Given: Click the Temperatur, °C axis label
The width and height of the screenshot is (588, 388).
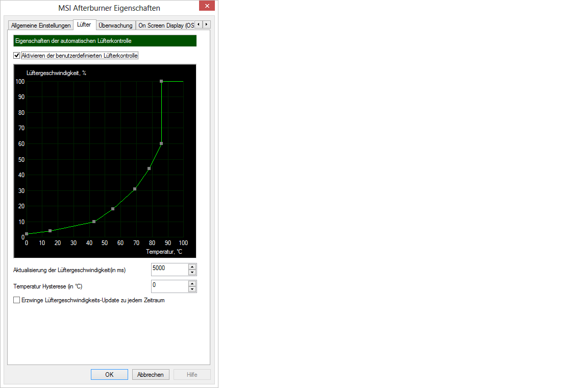Looking at the screenshot, I should coord(164,252).
